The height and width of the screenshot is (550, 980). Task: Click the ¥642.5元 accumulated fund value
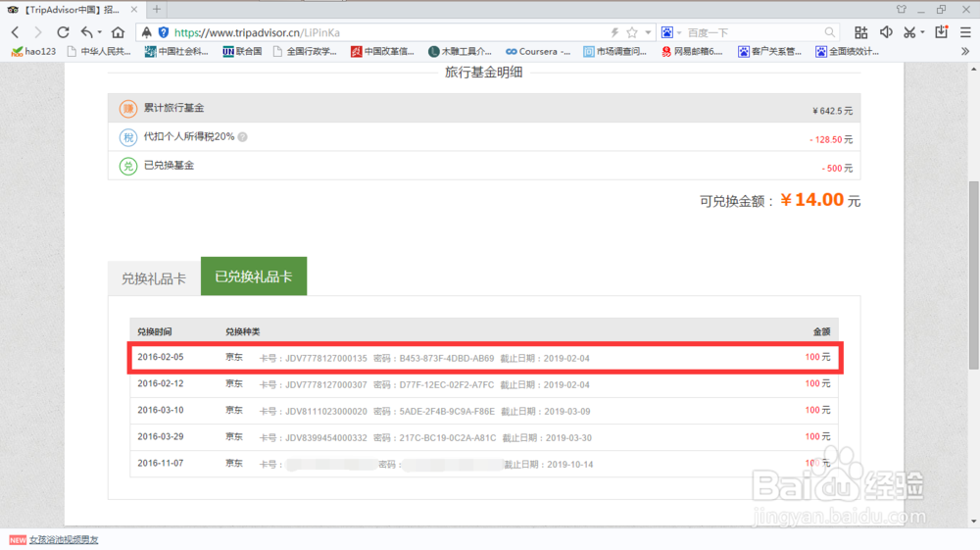(832, 111)
